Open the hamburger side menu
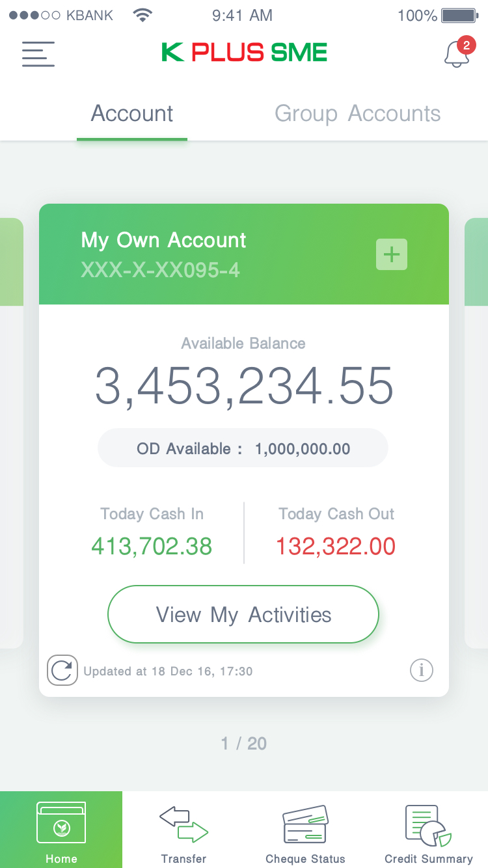This screenshot has height=868, width=488. click(38, 54)
